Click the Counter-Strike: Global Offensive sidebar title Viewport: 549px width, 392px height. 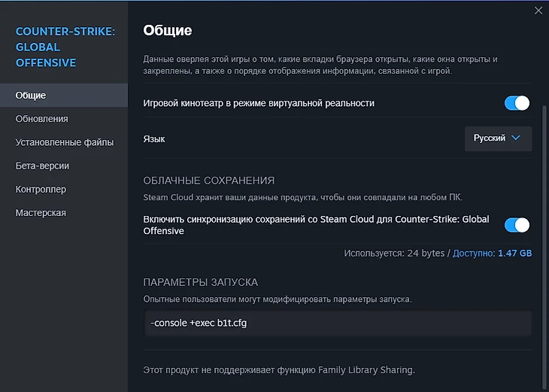coord(65,47)
